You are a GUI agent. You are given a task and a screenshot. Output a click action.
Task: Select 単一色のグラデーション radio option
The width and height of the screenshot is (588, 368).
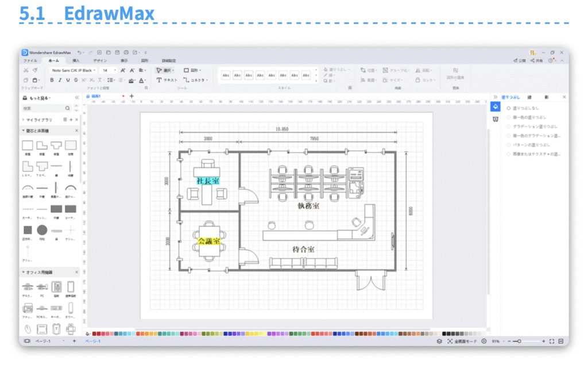tap(509, 136)
